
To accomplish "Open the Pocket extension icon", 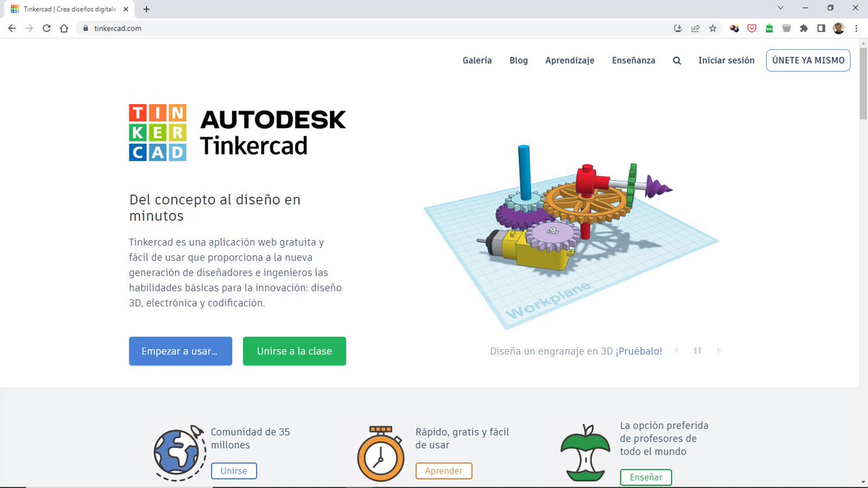I will (752, 28).
